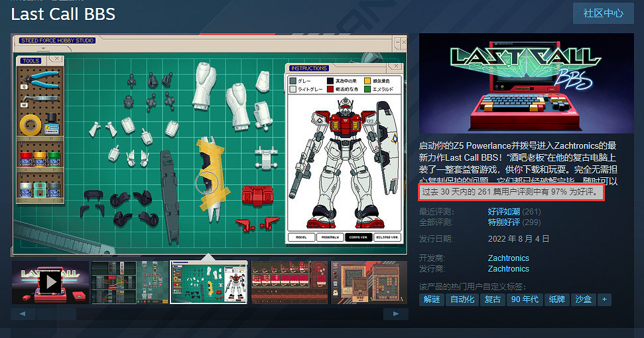The height and width of the screenshot is (338, 644).
Task: Open the 社区中心 community hub button
Action: pos(604,13)
